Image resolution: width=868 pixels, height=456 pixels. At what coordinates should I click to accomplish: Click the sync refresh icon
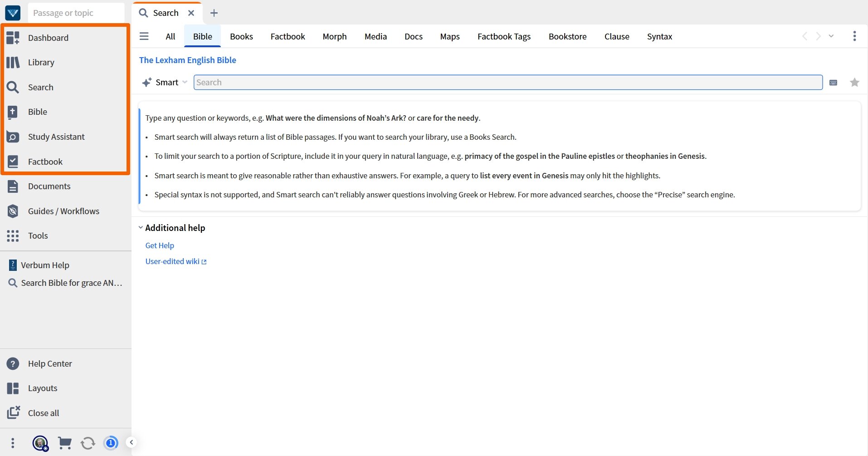coord(88,443)
